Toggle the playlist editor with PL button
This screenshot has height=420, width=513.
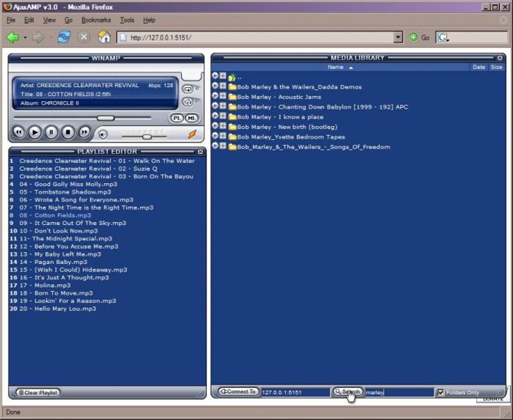coord(177,118)
